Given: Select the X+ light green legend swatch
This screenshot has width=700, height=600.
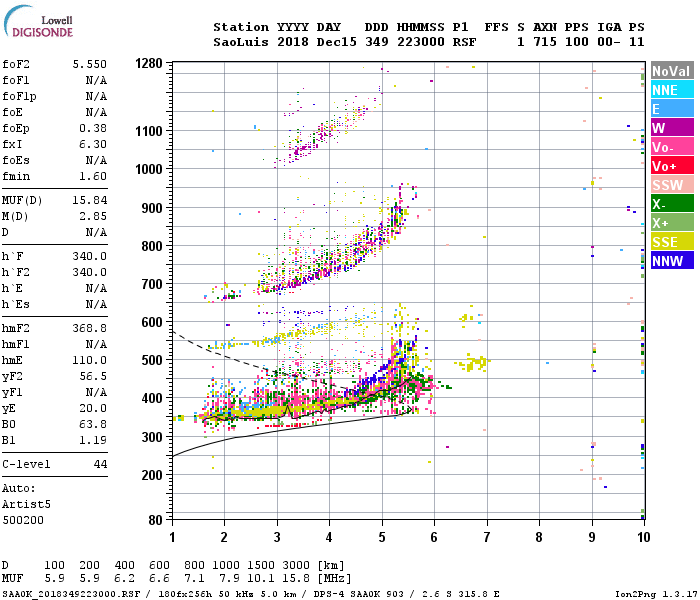Looking at the screenshot, I should pyautogui.click(x=672, y=223).
